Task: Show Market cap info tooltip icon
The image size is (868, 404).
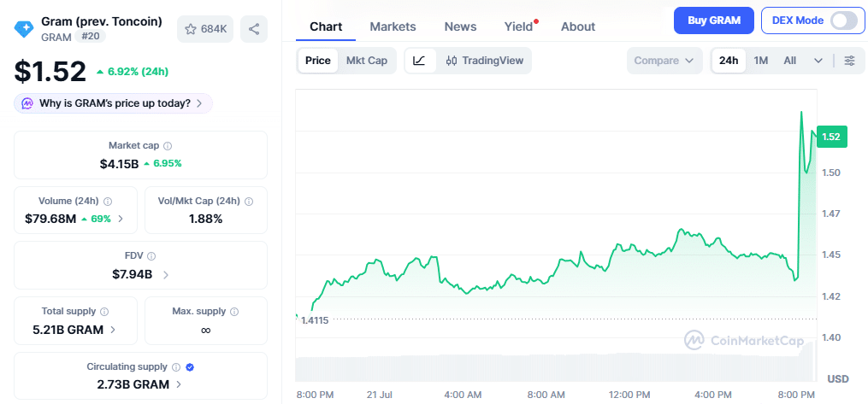Action: pyautogui.click(x=168, y=146)
